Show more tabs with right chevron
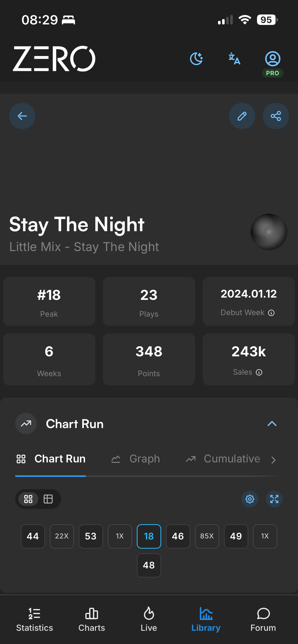 point(273,460)
